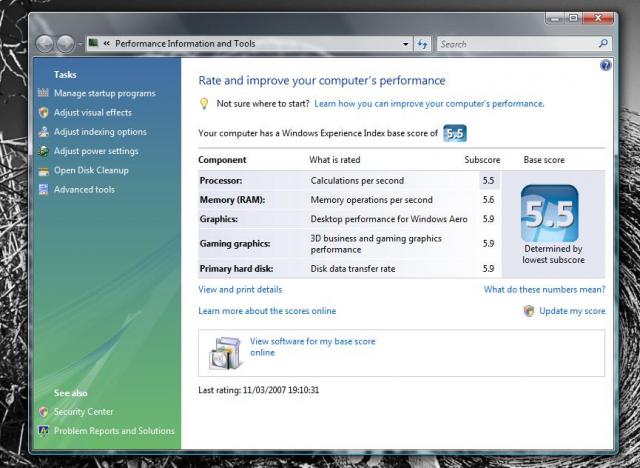This screenshot has height=468, width=640.
Task: Select the Primary hard disk row label
Action: (236, 268)
